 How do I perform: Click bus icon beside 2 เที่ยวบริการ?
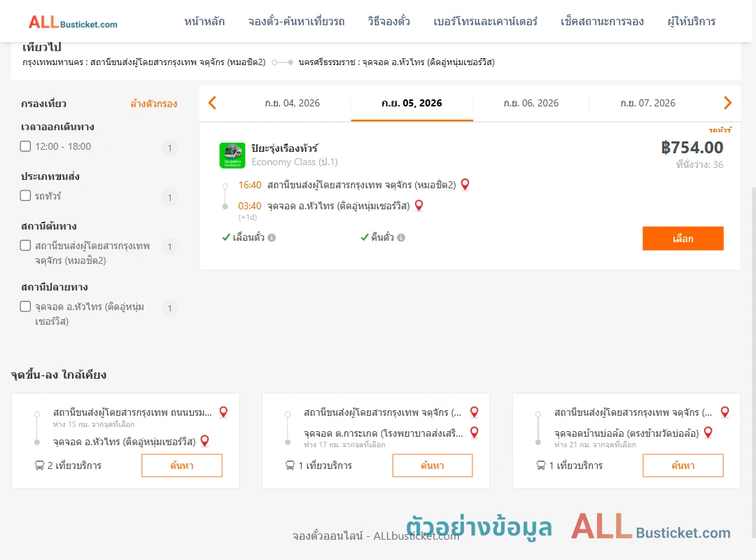point(39,465)
